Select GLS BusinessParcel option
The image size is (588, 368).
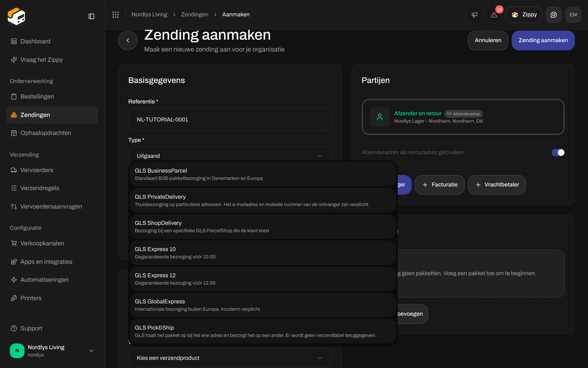[x=263, y=174]
